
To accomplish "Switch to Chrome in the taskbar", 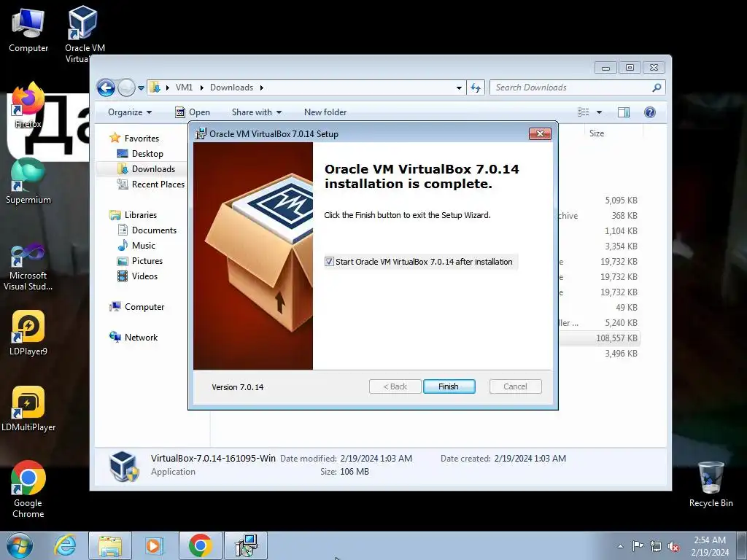I will click(201, 545).
